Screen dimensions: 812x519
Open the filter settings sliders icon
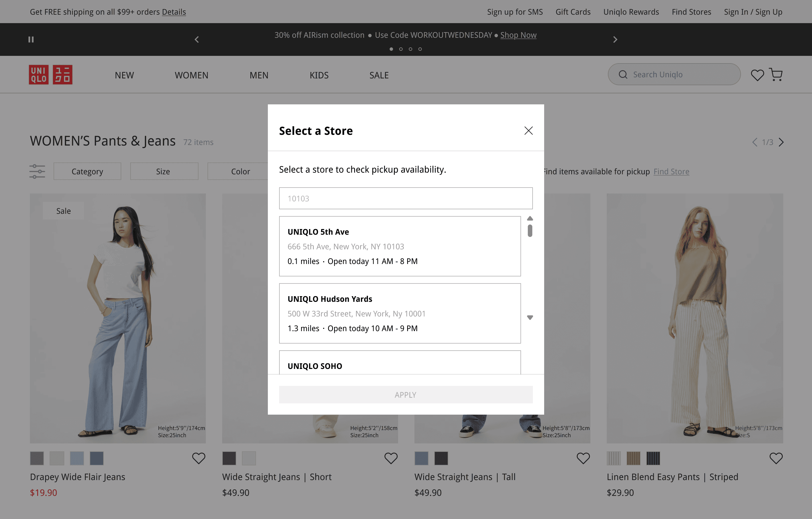[37, 171]
